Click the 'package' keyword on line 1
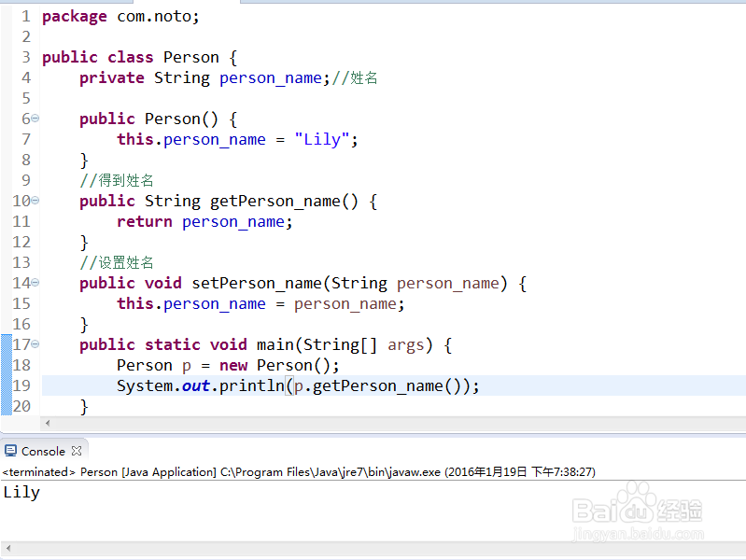The width and height of the screenshot is (746, 560). (x=74, y=17)
